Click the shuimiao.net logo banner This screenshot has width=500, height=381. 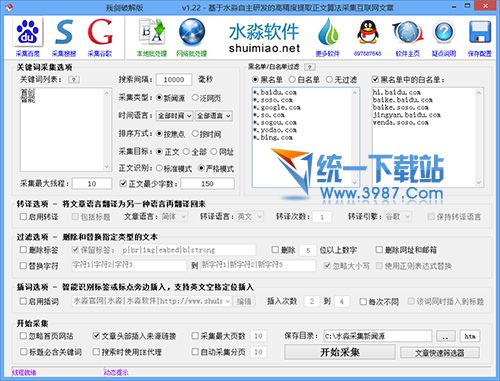click(x=264, y=38)
